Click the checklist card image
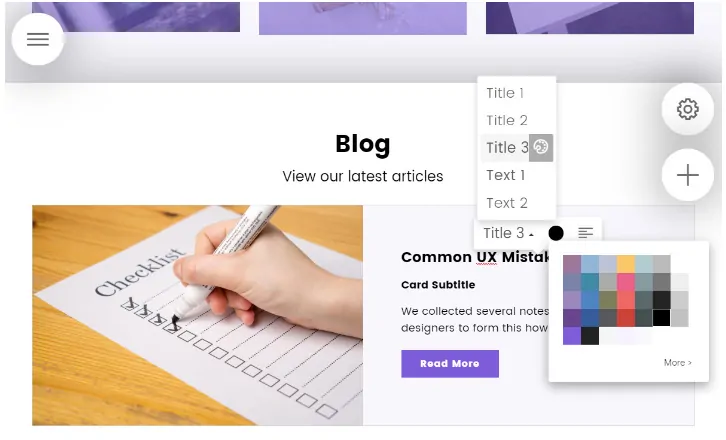 [x=198, y=315]
